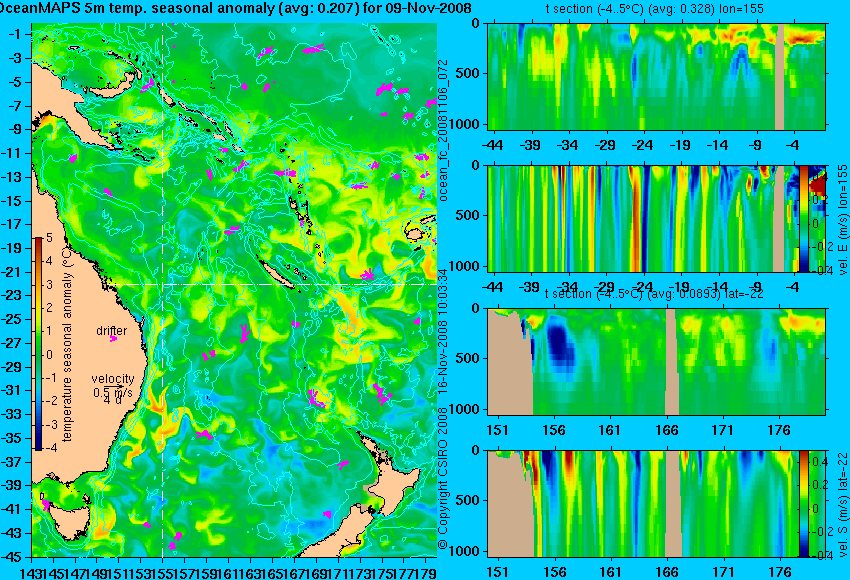The image size is (850, 580).
Task: Click the '5' tick on the map color bar
Action: (x=49, y=237)
